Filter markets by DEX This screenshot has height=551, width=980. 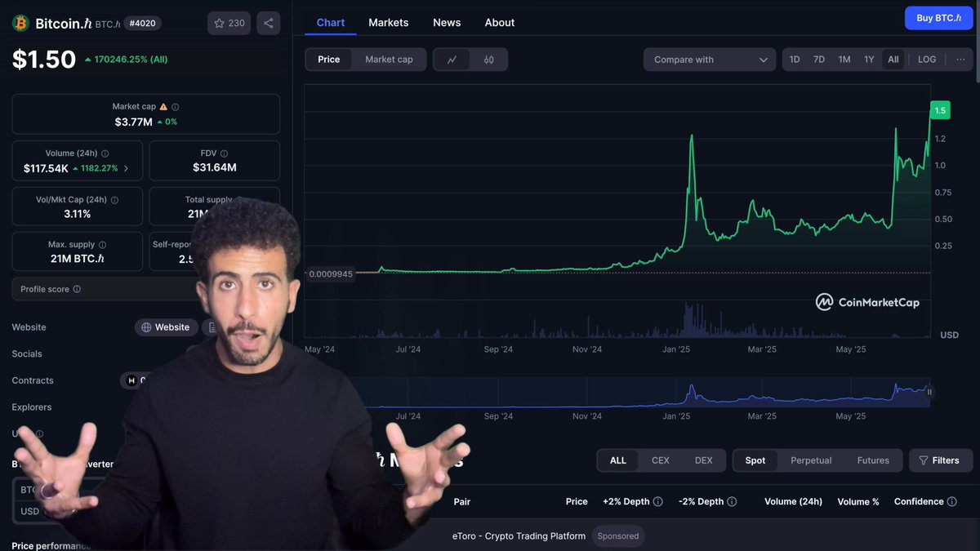pyautogui.click(x=704, y=460)
